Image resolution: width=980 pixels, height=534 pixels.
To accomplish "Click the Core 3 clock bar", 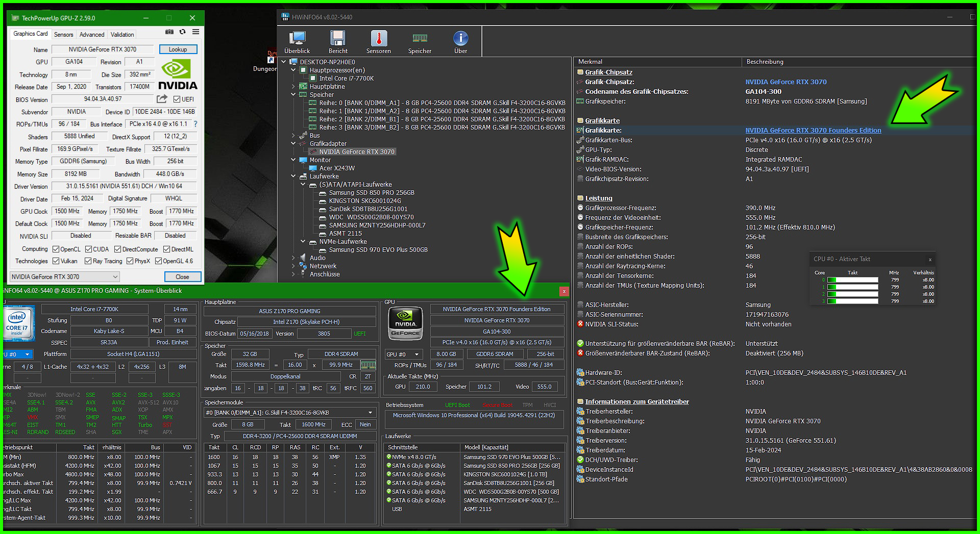I will coord(852,301).
